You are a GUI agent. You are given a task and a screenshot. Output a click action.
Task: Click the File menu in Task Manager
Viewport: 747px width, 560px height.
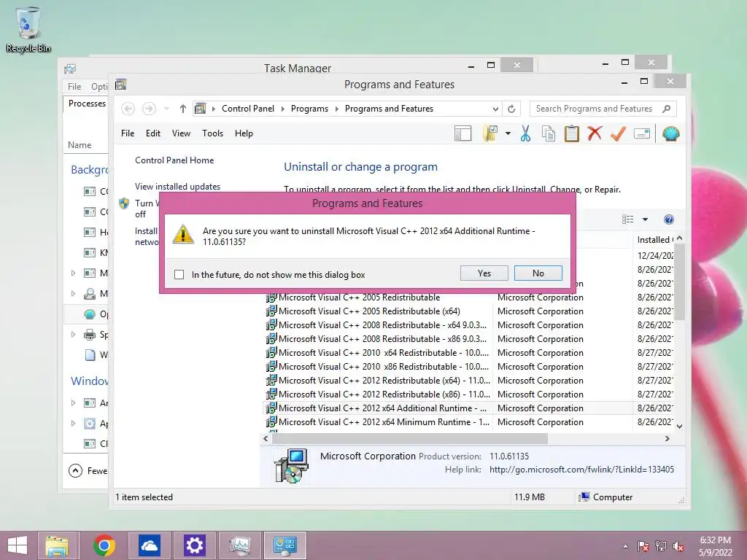[x=74, y=87]
